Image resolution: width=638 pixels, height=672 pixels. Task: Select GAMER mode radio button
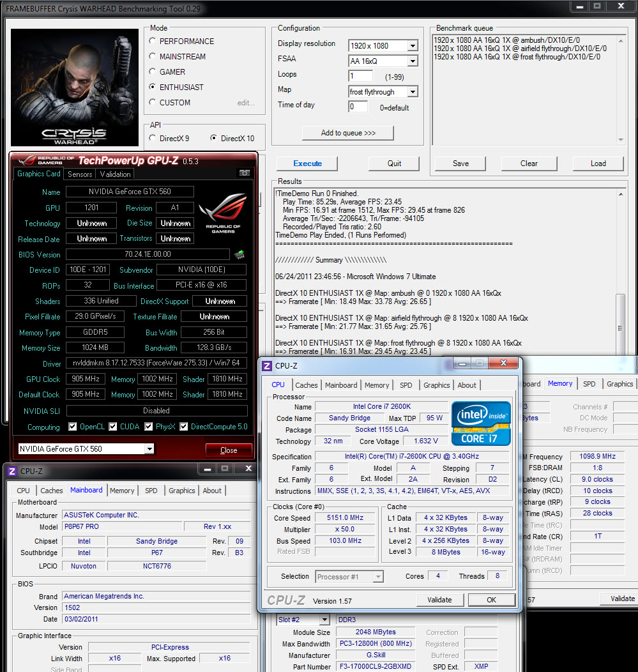[152, 72]
